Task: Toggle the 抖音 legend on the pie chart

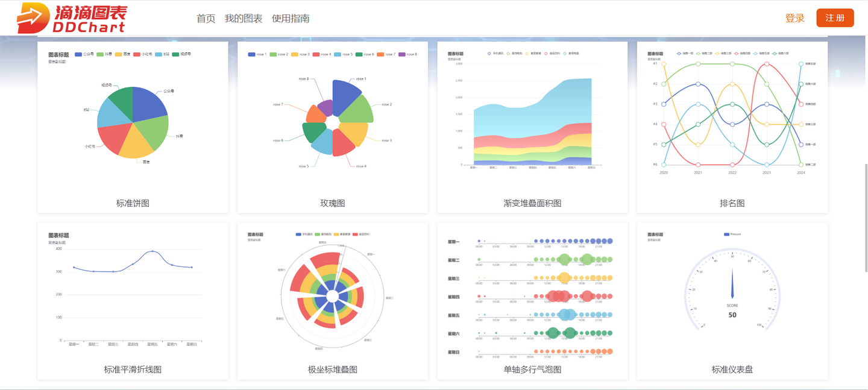Action: coord(104,54)
